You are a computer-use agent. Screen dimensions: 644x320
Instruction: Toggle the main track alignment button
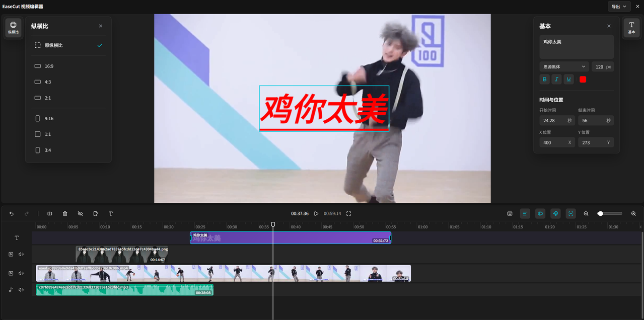(525, 214)
